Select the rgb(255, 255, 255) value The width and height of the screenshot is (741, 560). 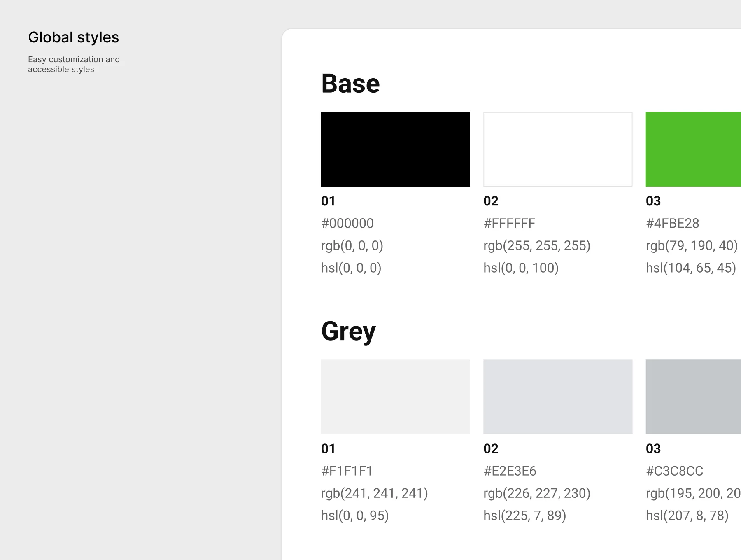click(x=537, y=246)
